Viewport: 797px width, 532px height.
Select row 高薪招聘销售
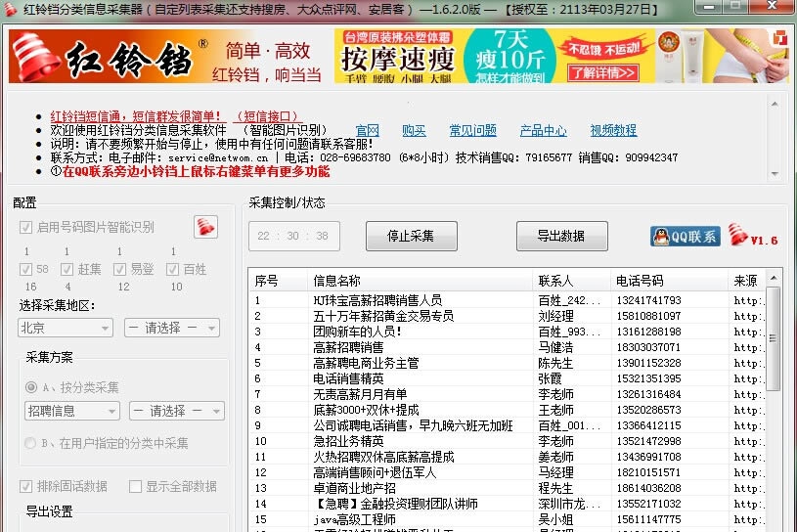(507, 347)
